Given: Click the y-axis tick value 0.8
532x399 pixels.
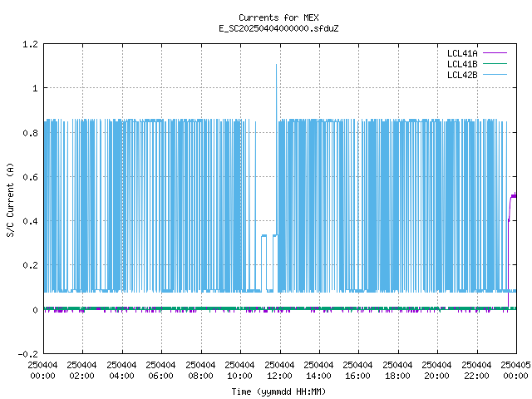Looking at the screenshot, I should 30,133.
